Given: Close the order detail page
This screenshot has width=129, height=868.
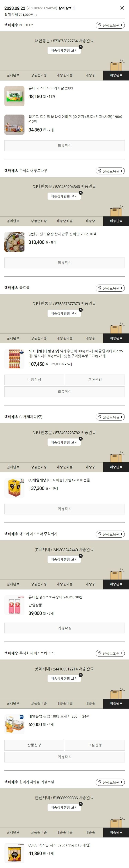Looking at the screenshot, I should 122,8.
